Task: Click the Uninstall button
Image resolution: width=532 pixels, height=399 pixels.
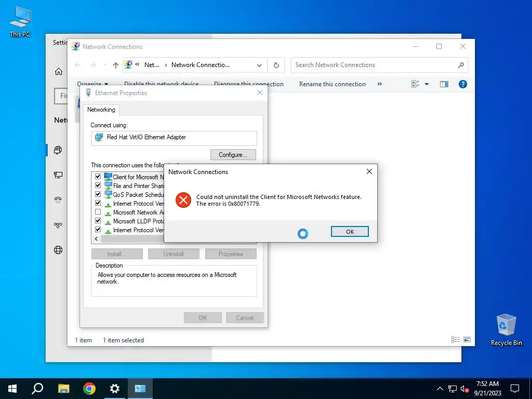Action: [x=174, y=254]
